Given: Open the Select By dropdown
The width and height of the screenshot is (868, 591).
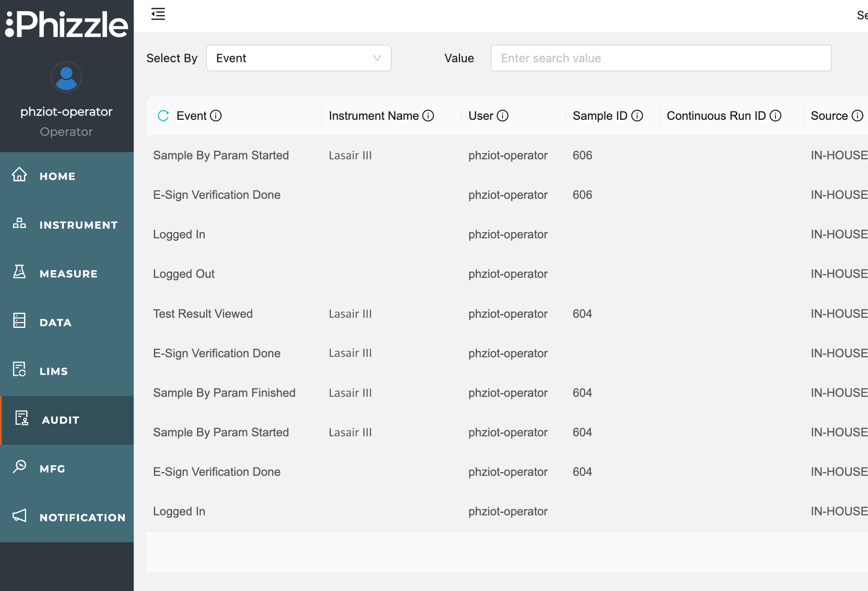Looking at the screenshot, I should pos(299,58).
